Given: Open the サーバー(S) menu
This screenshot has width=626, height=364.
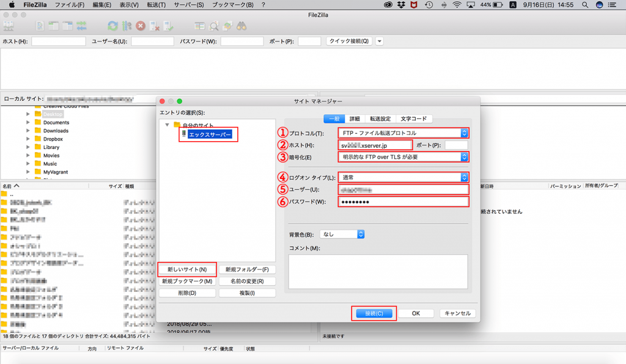Looking at the screenshot, I should coord(188,5).
